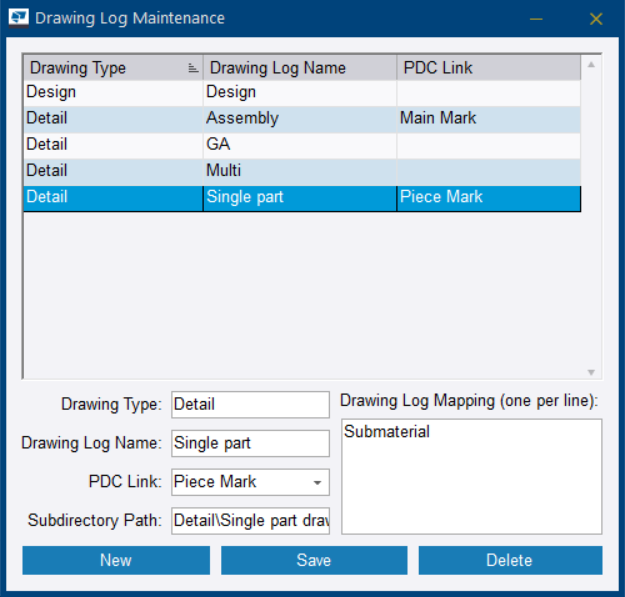Open the PDC Link dropdown
Image resolution: width=625 pixels, height=597 pixels.
(x=317, y=482)
